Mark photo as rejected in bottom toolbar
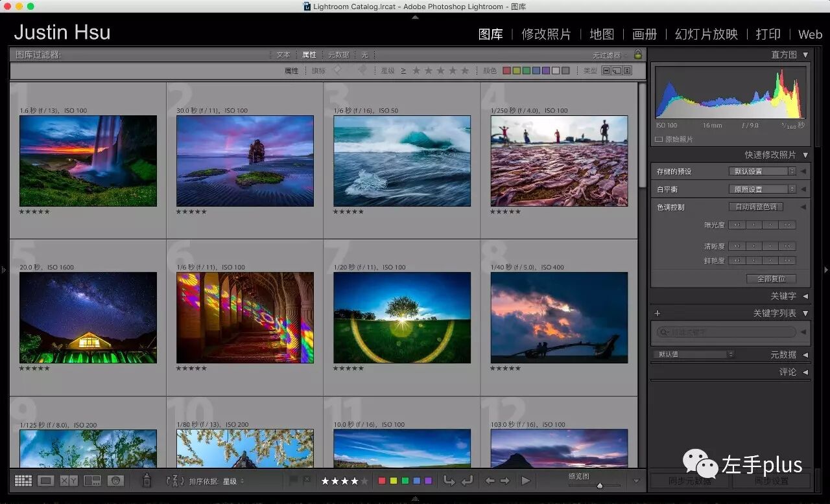Screen dimensions: 830x504 click(307, 481)
